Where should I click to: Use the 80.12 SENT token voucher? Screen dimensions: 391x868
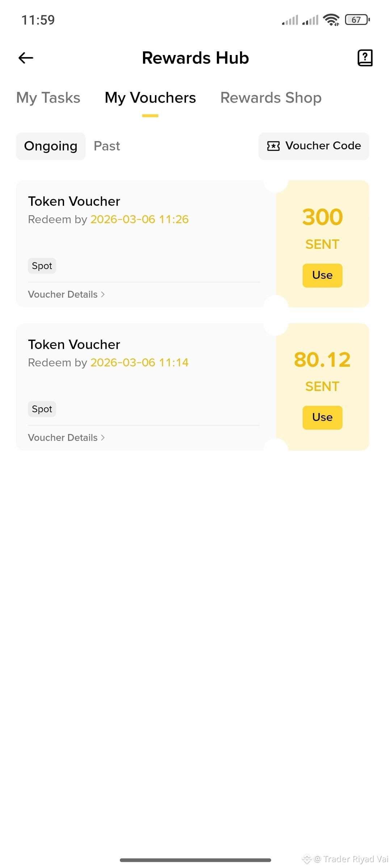[x=322, y=417]
